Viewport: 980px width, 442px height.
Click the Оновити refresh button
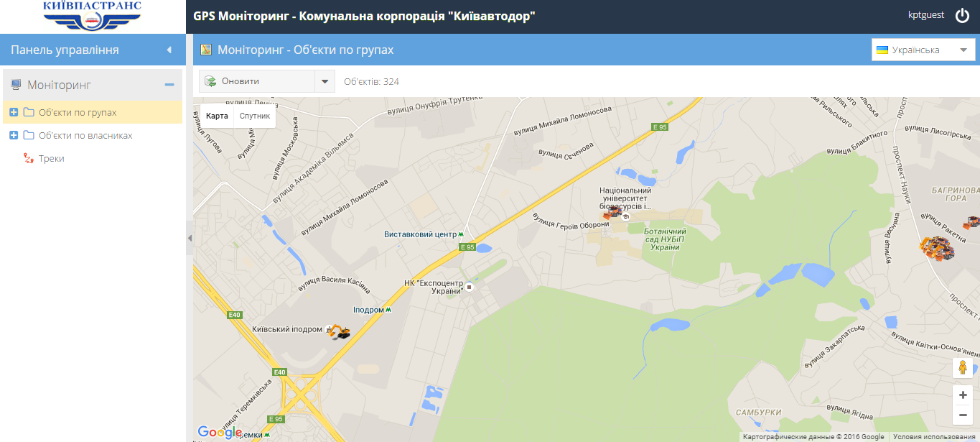point(257,81)
